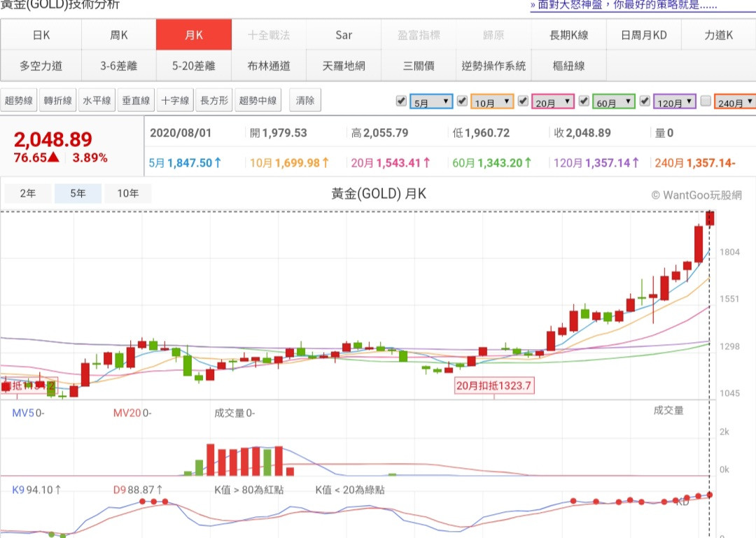Switch to the Sar indicator tab
The width and height of the screenshot is (756, 538).
point(344,35)
